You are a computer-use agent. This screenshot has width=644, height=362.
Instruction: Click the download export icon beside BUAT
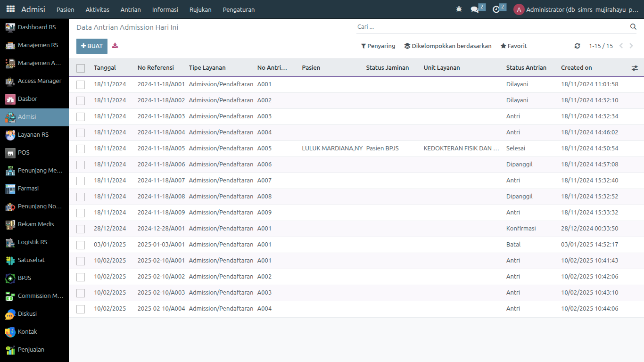point(115,46)
